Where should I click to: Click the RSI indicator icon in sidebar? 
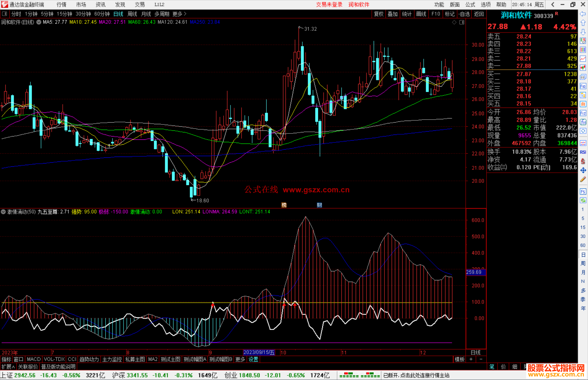tap(583, 152)
